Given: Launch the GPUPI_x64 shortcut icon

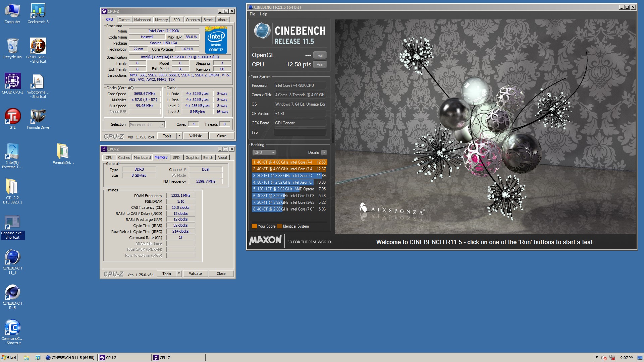Looking at the screenshot, I should [38, 50].
